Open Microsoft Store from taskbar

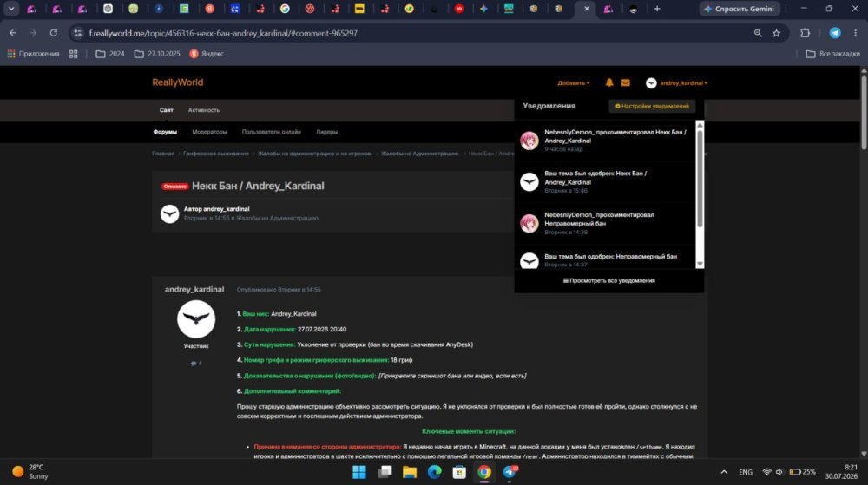pos(459,472)
